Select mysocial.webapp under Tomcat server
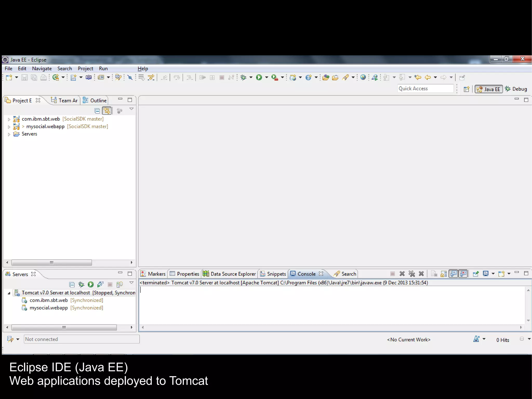The height and width of the screenshot is (399, 532). tap(62, 308)
